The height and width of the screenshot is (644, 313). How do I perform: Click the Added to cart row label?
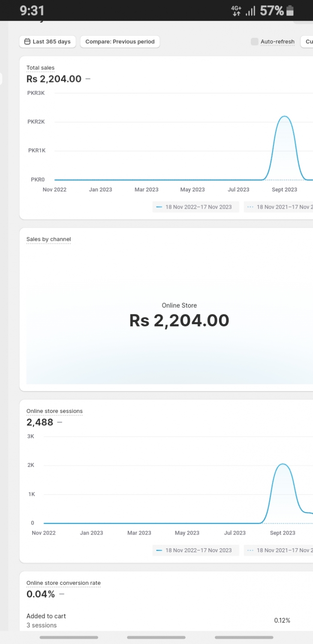click(46, 616)
